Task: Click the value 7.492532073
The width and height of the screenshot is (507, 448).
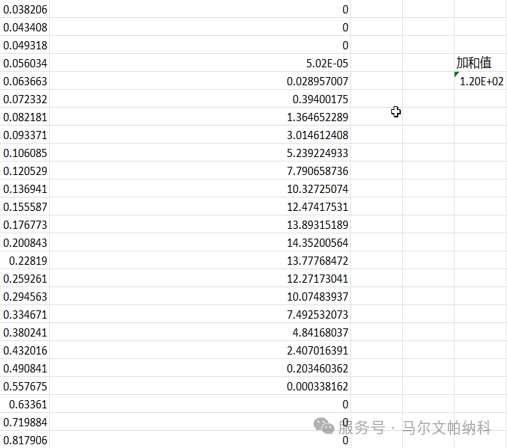Action: 317,315
